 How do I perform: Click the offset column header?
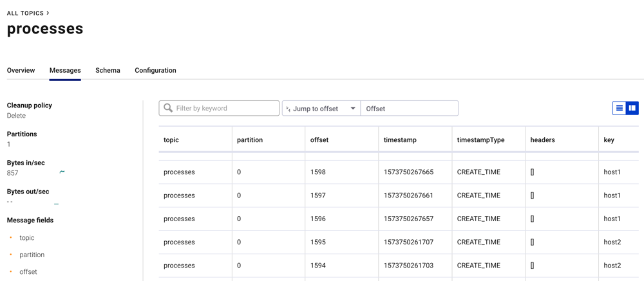pos(319,140)
